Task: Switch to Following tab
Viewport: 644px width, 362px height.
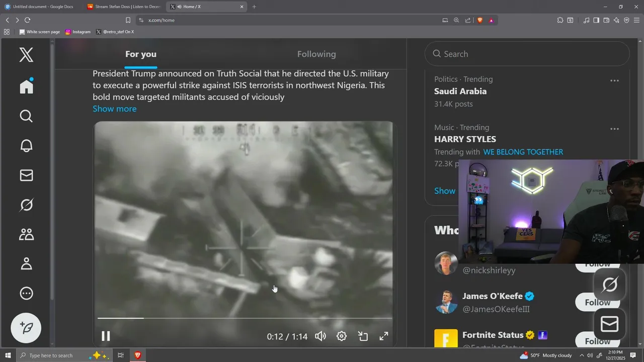Action: click(316, 54)
